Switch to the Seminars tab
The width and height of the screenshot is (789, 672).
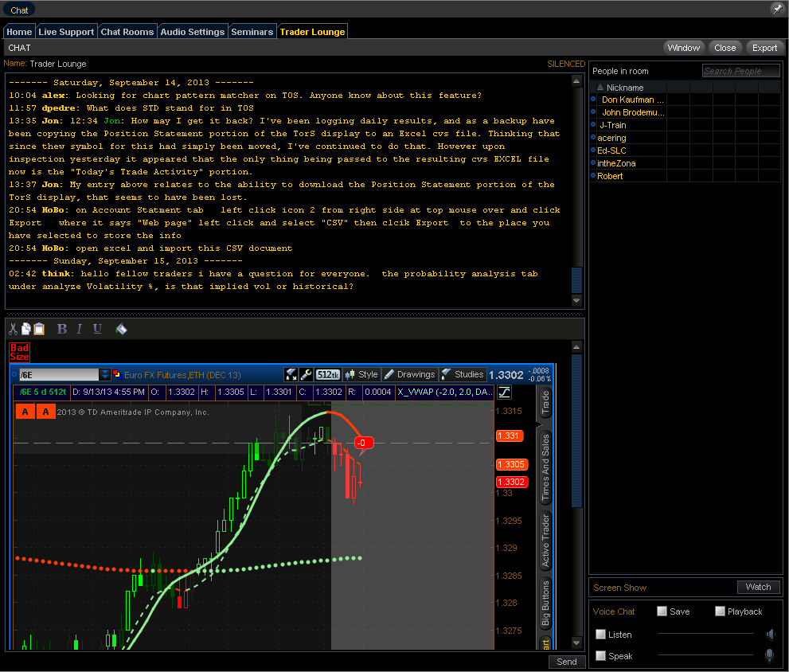(x=252, y=32)
